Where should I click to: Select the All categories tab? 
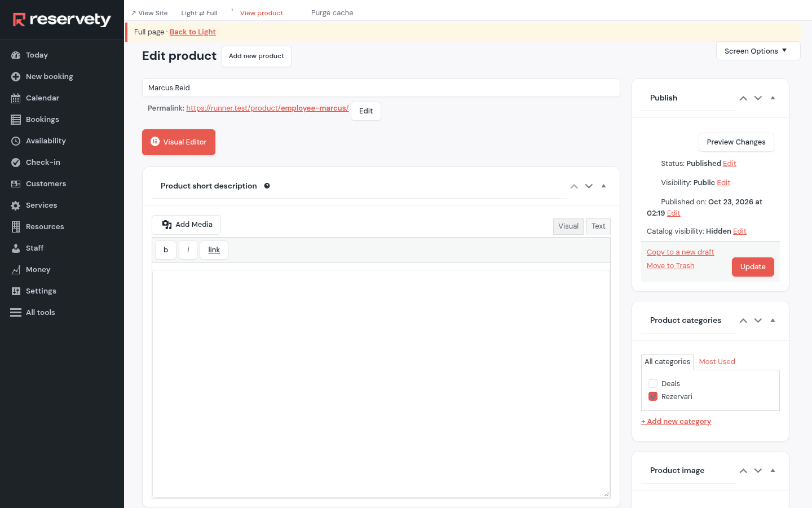click(667, 362)
